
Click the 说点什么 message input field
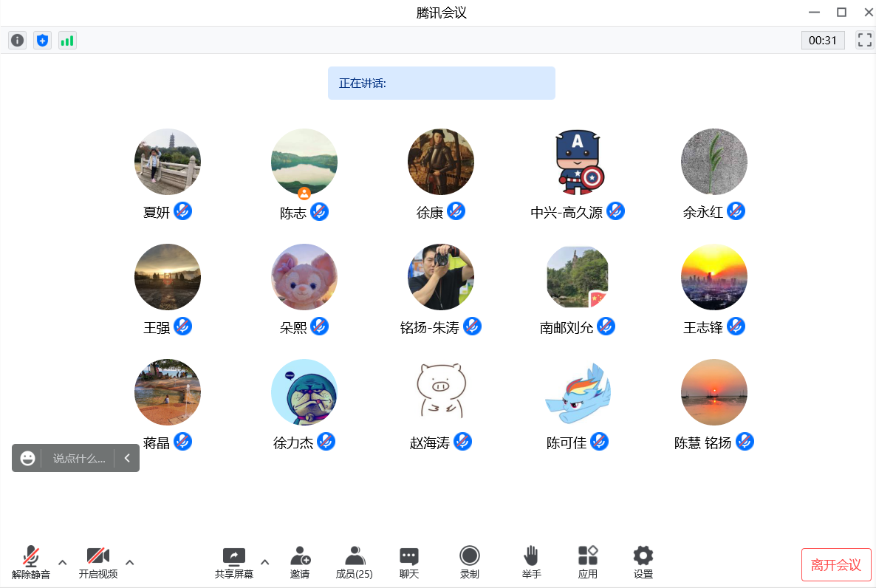point(78,458)
